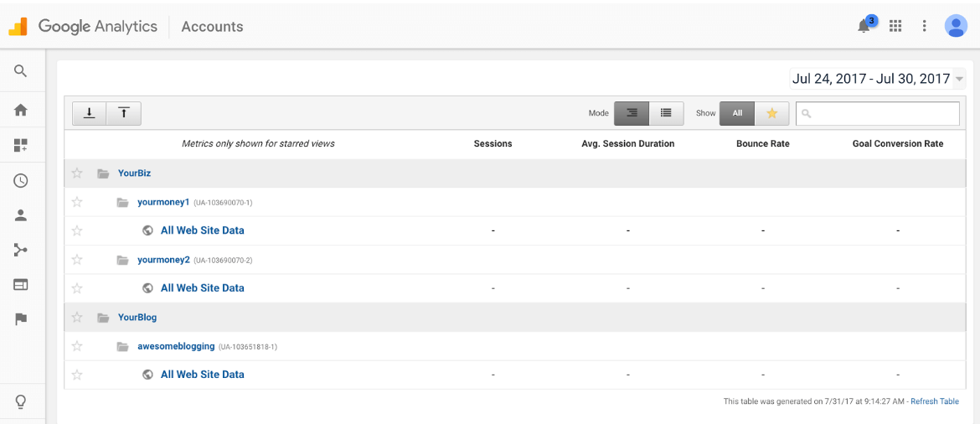Click the Goal Conversion Rate column header
Screen dimensions: 980x424
click(898, 144)
